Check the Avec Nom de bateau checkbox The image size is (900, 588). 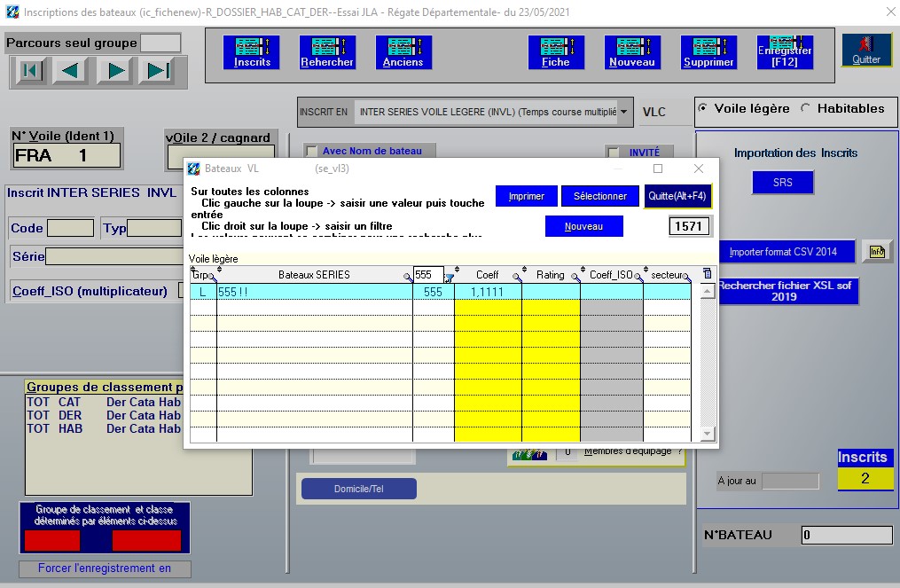pos(311,151)
